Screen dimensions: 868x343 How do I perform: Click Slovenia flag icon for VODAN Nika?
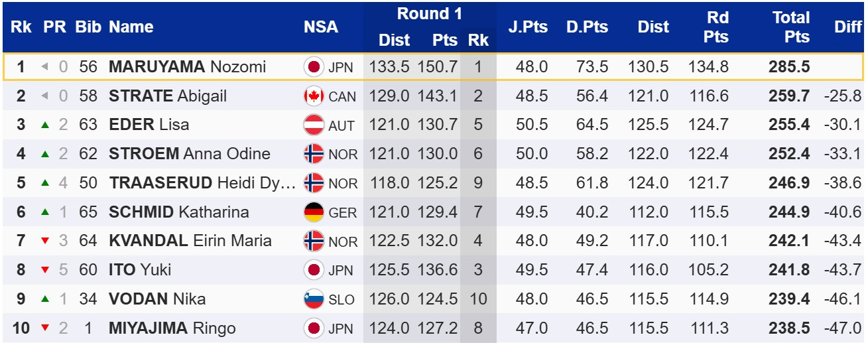pyautogui.click(x=313, y=299)
